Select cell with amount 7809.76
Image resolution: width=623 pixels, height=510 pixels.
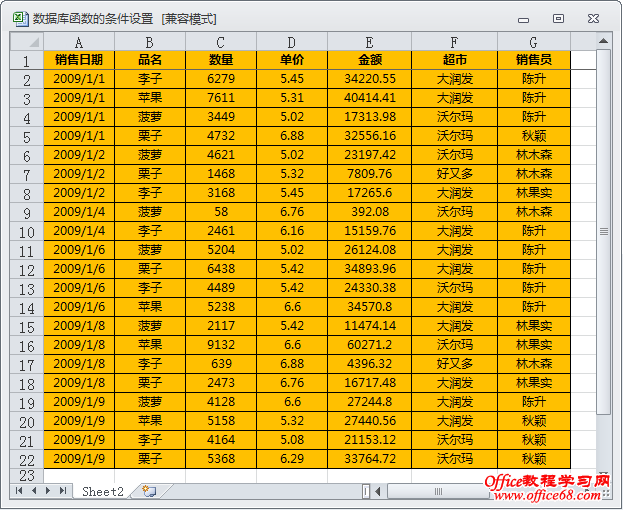click(x=370, y=174)
